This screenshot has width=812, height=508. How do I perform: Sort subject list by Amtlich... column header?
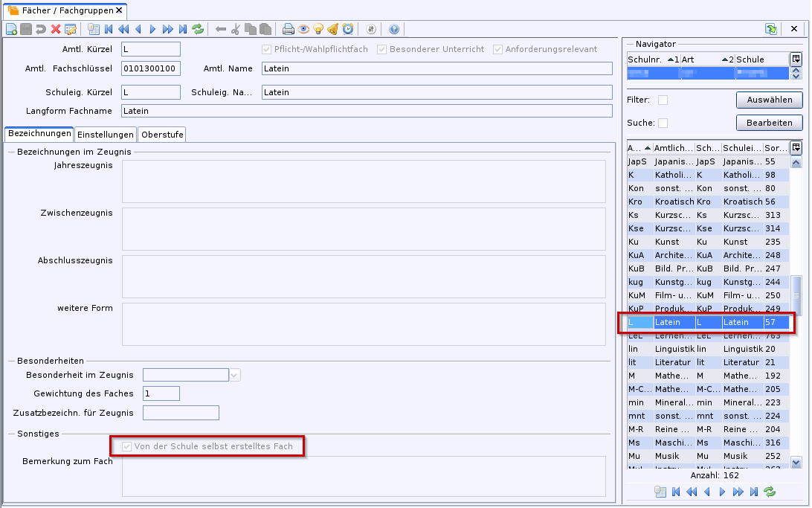coord(674,148)
